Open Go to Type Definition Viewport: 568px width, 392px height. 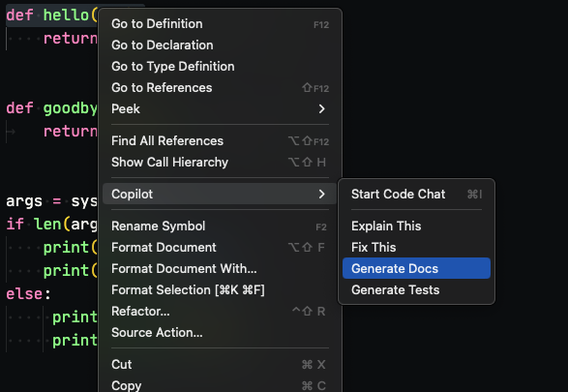click(220, 67)
